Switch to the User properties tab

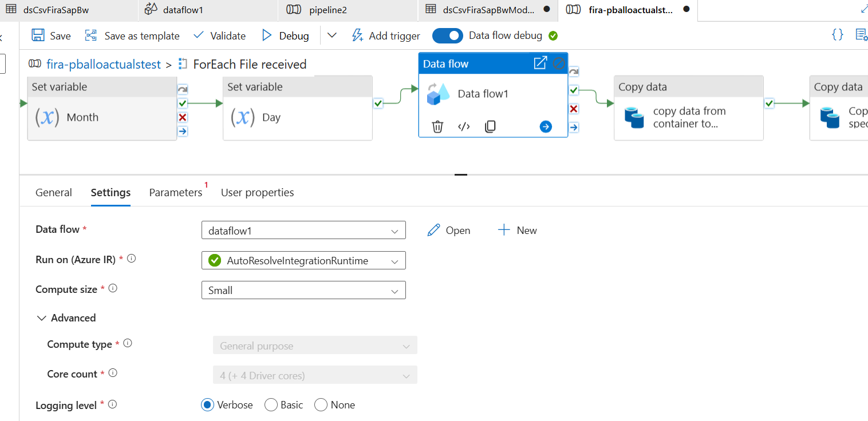tap(258, 193)
